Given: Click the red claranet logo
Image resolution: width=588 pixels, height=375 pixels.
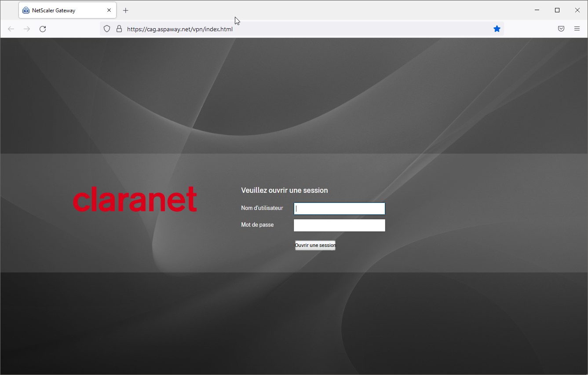Looking at the screenshot, I should click(135, 199).
